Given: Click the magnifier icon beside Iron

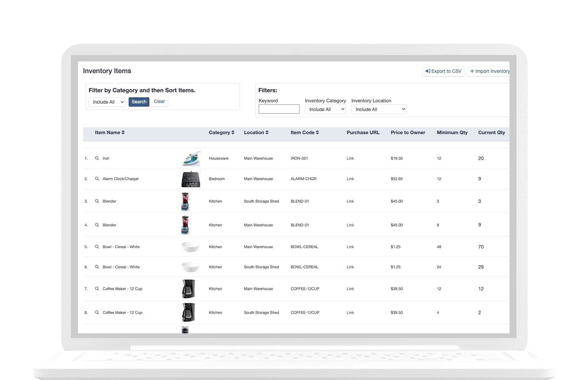Looking at the screenshot, I should tap(97, 158).
